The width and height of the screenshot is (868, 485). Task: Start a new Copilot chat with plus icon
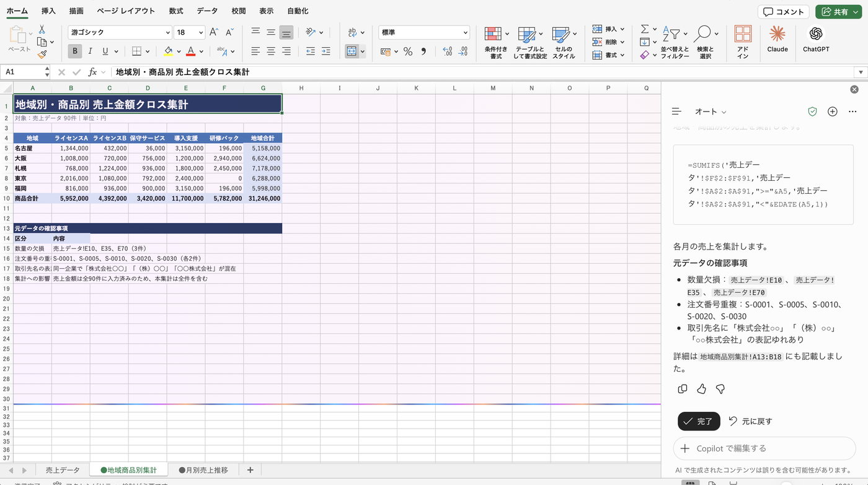(833, 111)
